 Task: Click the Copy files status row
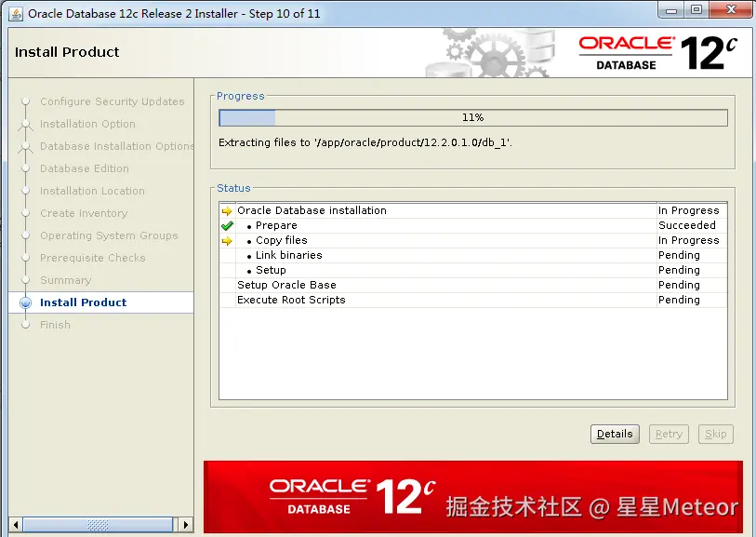pos(473,240)
